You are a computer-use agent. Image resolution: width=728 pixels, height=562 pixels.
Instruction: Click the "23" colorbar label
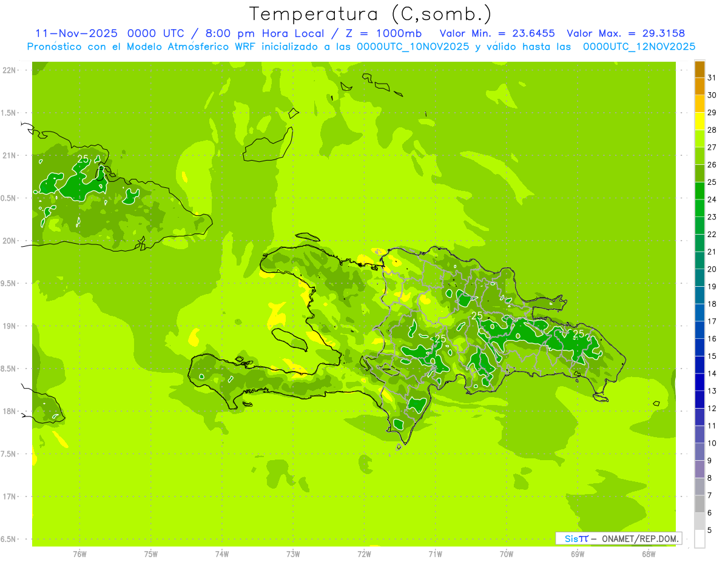[x=712, y=217]
